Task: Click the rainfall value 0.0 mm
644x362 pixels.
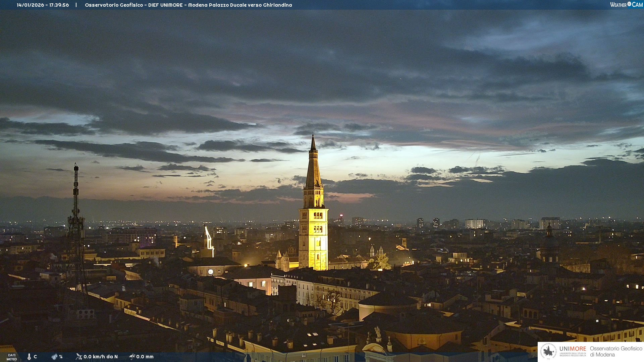Action: pos(145,357)
